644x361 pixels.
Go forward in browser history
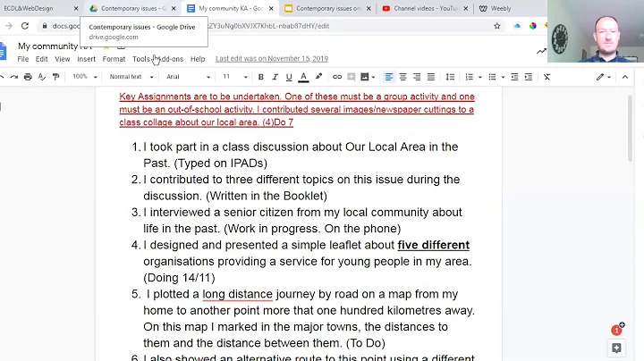(9, 26)
